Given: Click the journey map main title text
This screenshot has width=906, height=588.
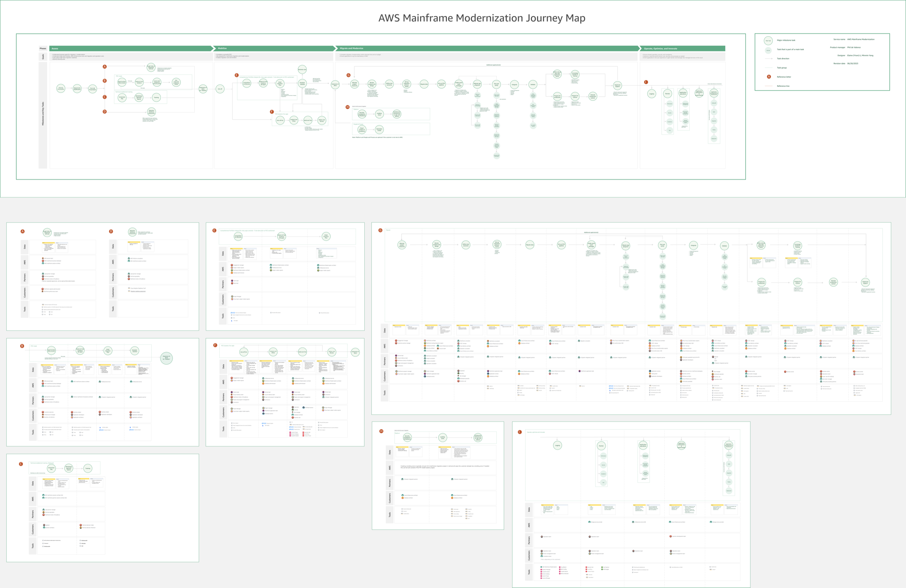Looking at the screenshot, I should pos(482,18).
